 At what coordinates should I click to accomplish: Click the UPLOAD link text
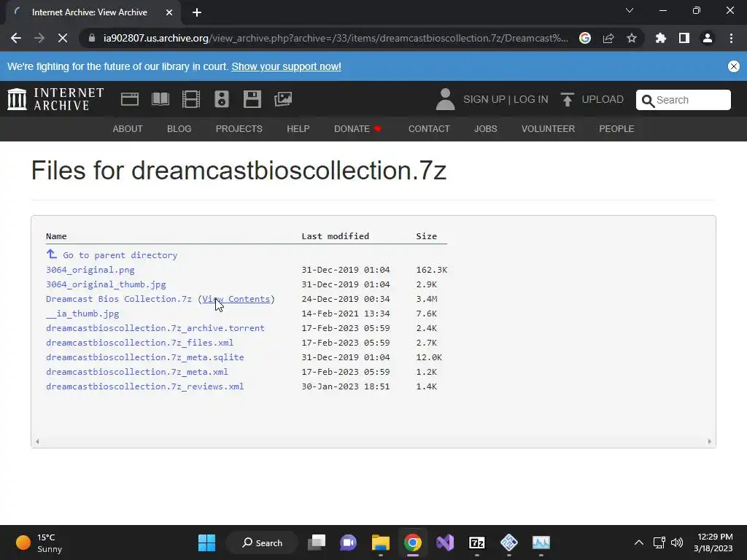point(603,99)
